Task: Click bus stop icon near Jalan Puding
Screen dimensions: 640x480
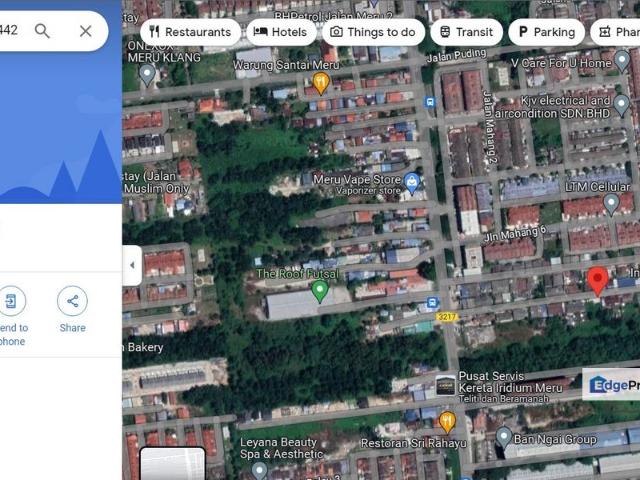Action: click(x=429, y=102)
